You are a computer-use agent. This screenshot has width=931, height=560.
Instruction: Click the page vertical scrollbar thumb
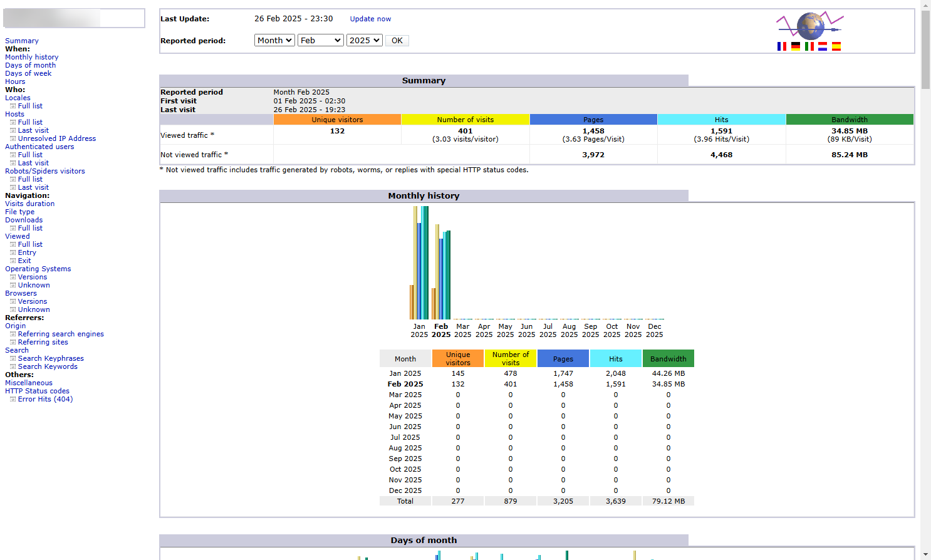925,49
